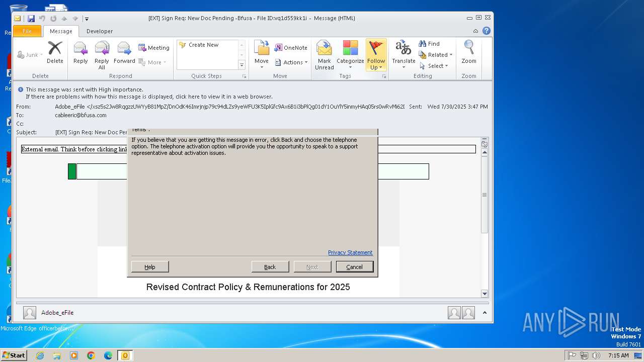This screenshot has width=644, height=362.
Task: Respond with a Meeting request
Action: [153, 48]
